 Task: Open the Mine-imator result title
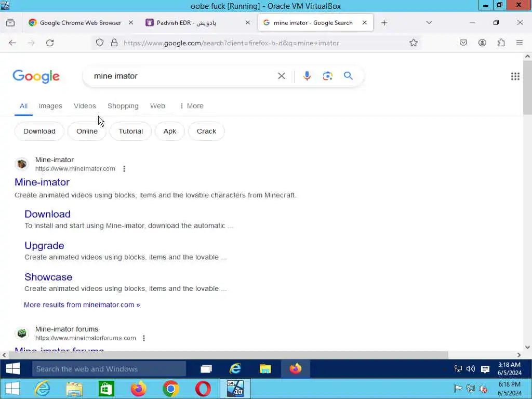tap(42, 182)
